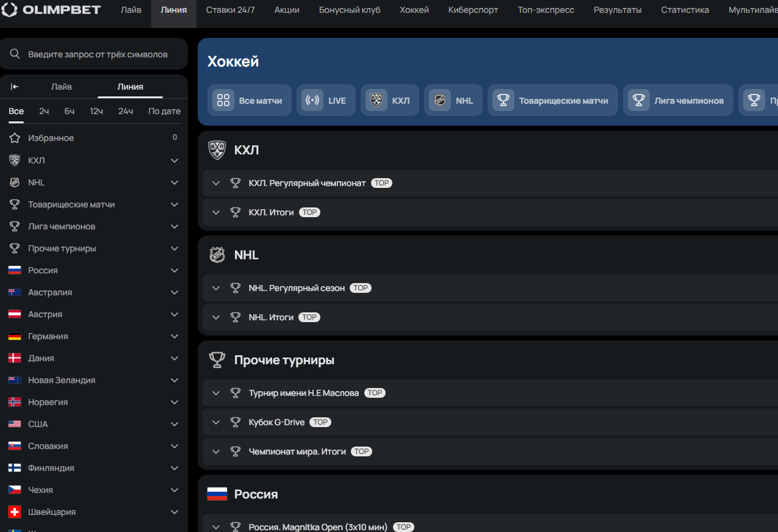
Task: Switch to the sidebar Лайв tab
Action: pyautogui.click(x=62, y=87)
